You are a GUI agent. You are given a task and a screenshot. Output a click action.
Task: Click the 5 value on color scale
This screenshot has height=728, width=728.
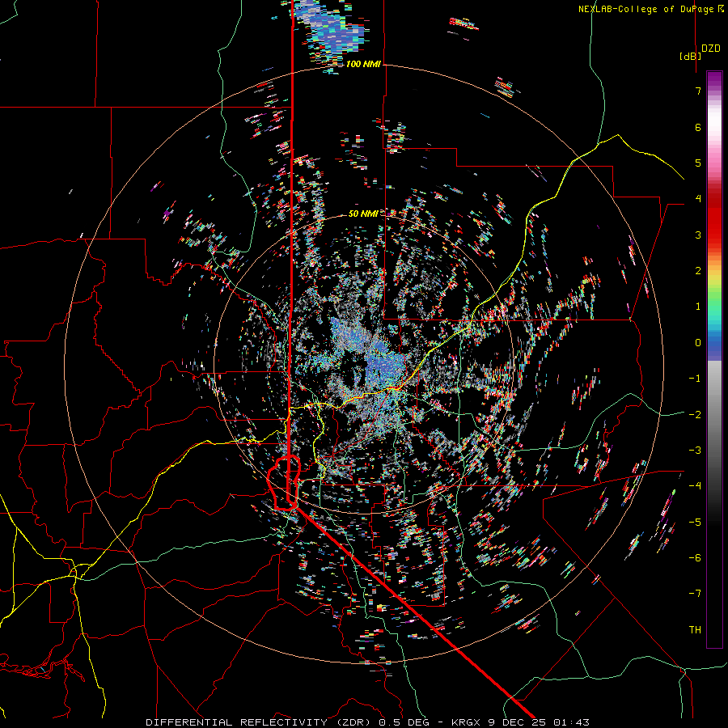click(698, 163)
